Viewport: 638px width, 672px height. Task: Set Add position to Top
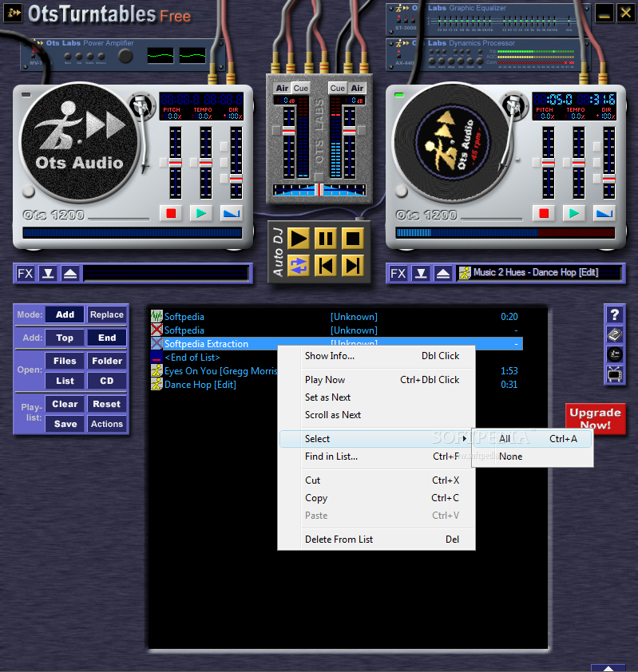click(65, 338)
